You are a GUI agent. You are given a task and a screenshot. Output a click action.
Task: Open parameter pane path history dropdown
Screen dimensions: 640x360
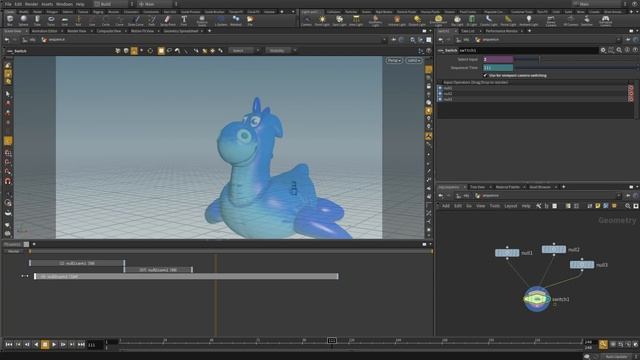point(619,40)
